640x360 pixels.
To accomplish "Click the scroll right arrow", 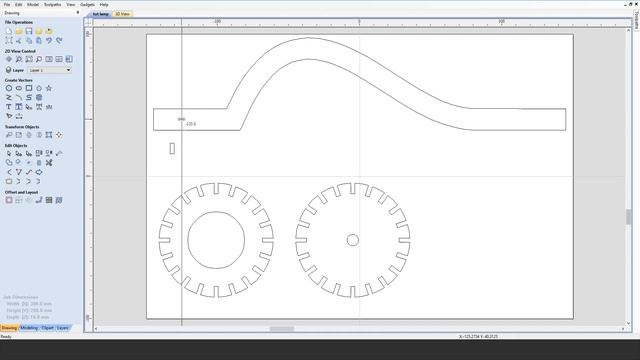I will coord(623,329).
